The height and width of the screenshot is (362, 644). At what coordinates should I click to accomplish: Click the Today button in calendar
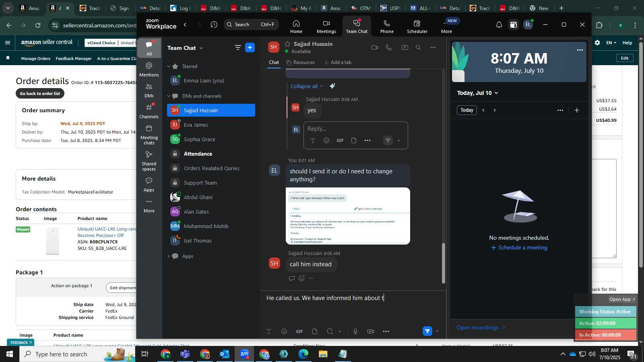point(467,110)
